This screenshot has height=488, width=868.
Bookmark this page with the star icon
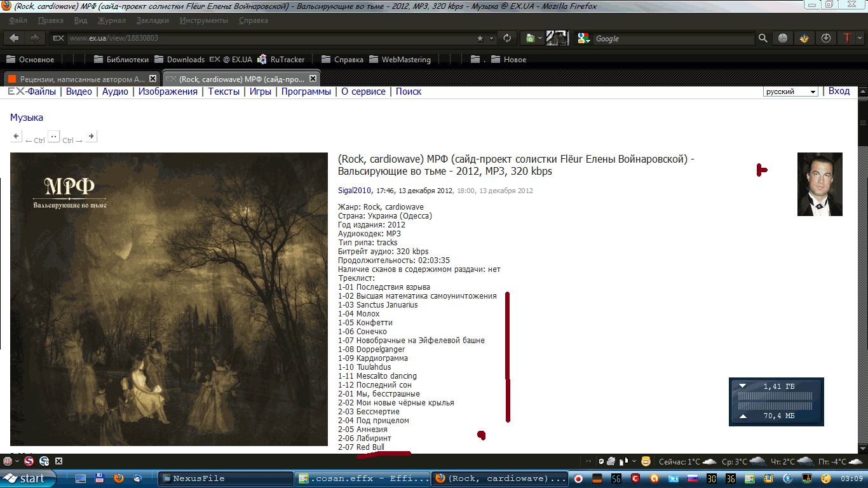480,39
